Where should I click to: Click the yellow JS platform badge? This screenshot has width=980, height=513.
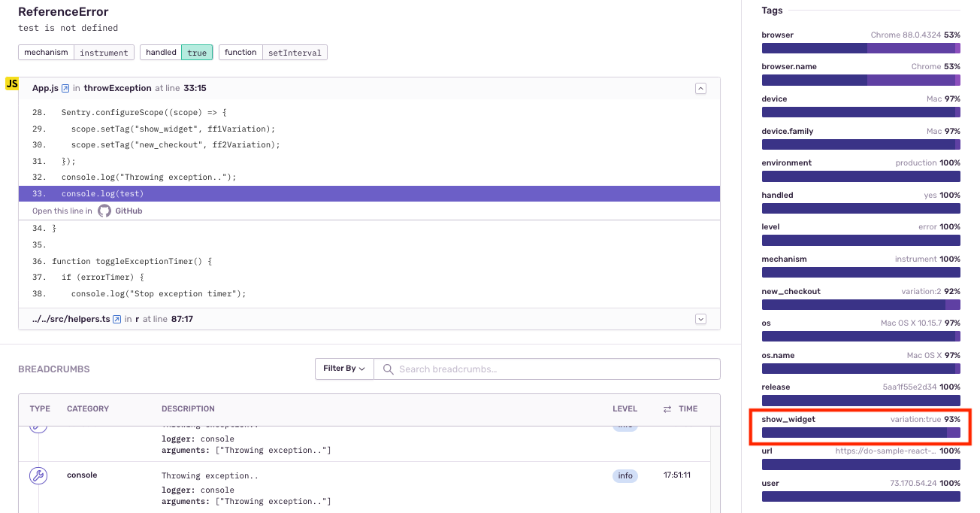[x=12, y=83]
